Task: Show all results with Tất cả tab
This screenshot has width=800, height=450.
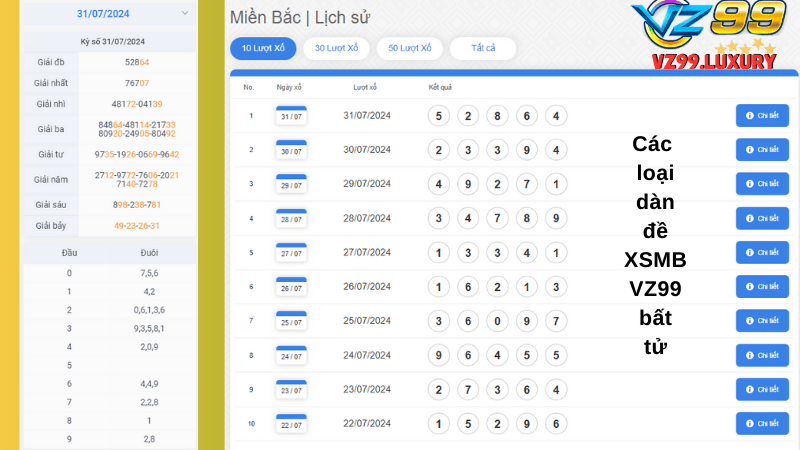Action: point(483,48)
